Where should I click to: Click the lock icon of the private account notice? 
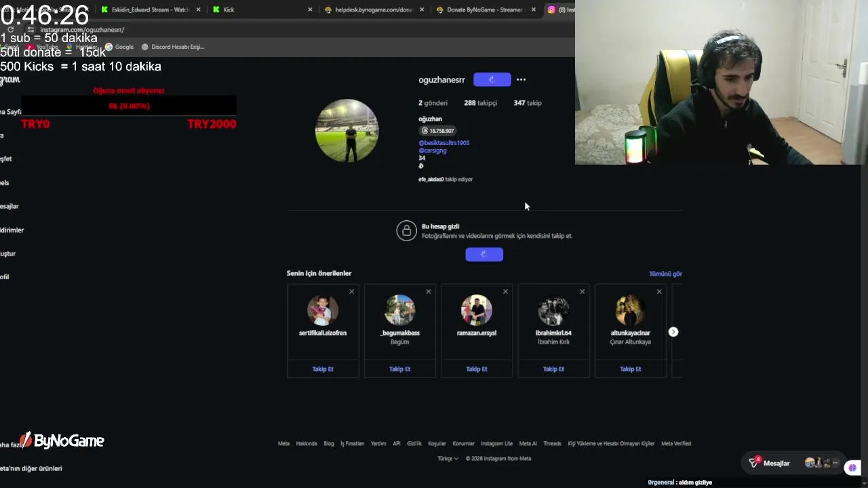tap(406, 230)
